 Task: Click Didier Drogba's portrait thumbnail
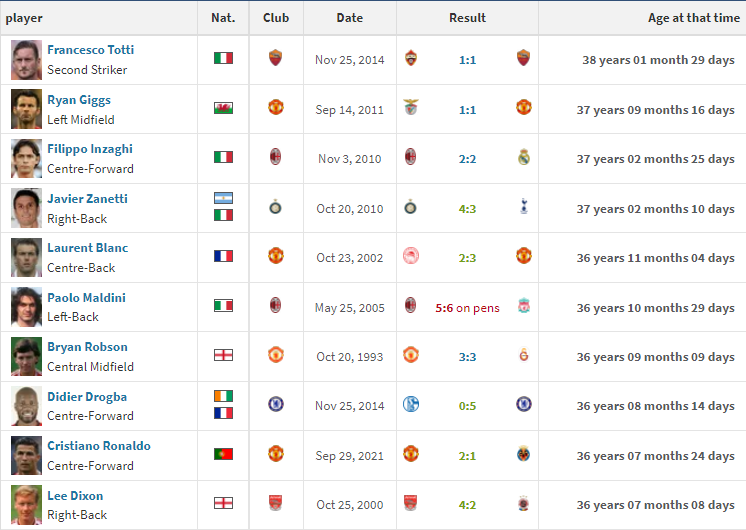click(x=27, y=406)
